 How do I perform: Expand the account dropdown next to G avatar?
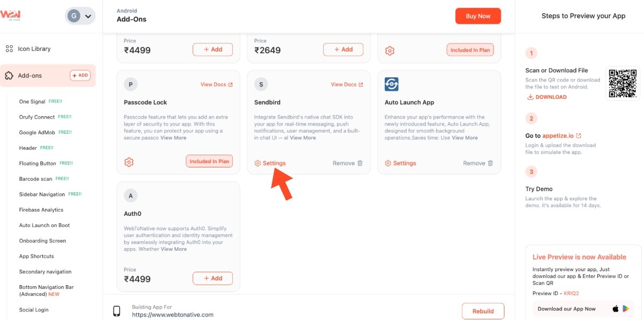pyautogui.click(x=88, y=16)
